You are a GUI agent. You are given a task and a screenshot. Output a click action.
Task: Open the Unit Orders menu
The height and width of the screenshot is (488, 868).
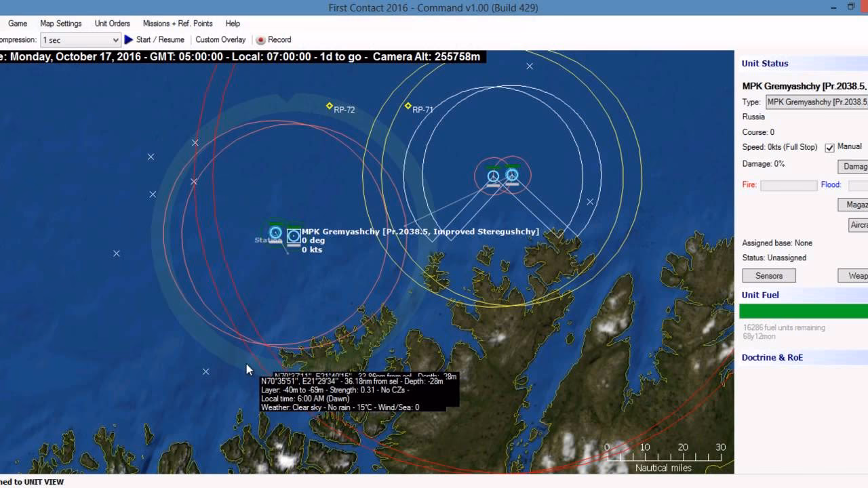pos(111,23)
